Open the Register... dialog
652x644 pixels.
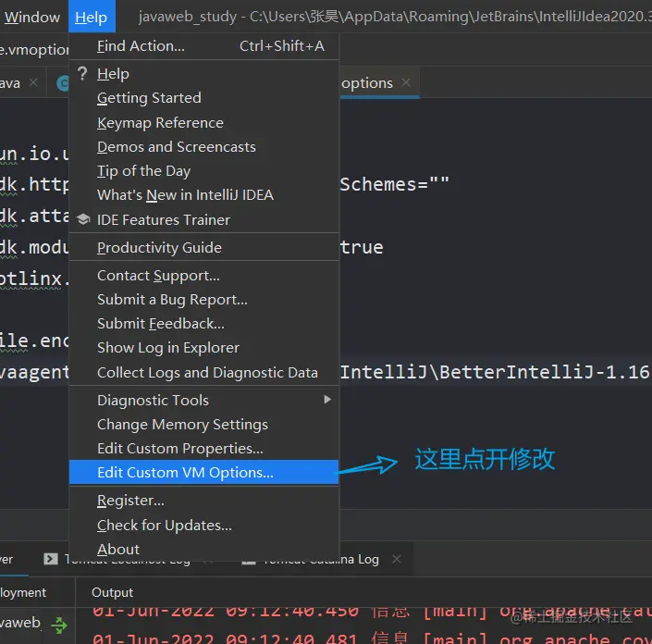pyautogui.click(x=203, y=501)
